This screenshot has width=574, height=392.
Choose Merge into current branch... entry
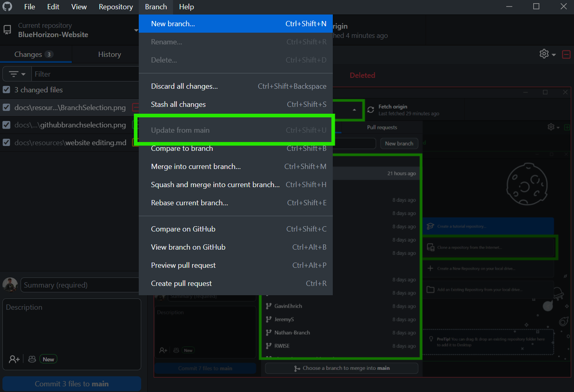(236, 167)
